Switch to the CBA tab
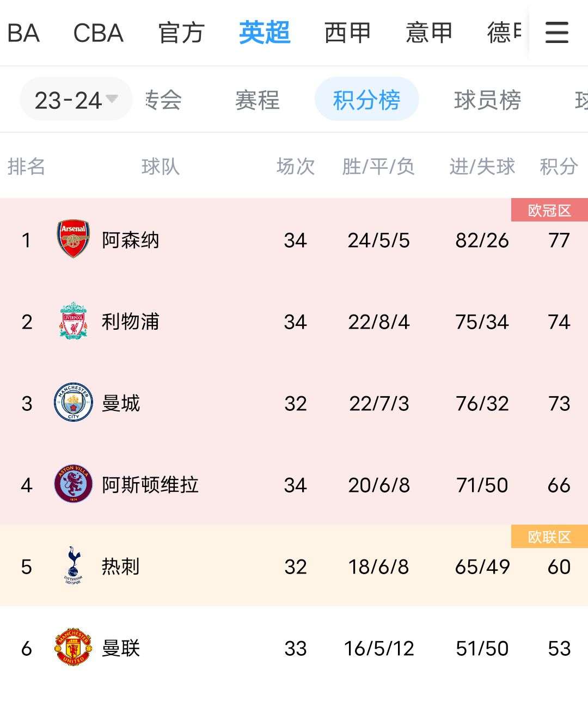This screenshot has width=588, height=708. point(99,33)
